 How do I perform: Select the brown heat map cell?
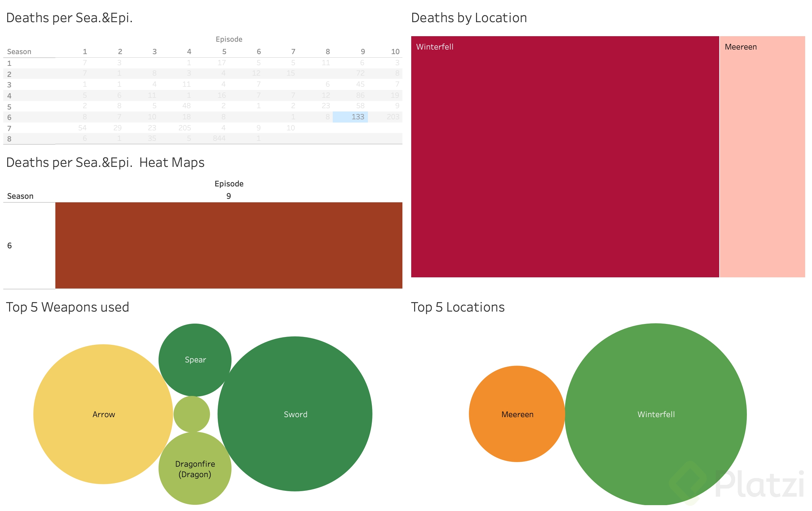[x=229, y=245]
